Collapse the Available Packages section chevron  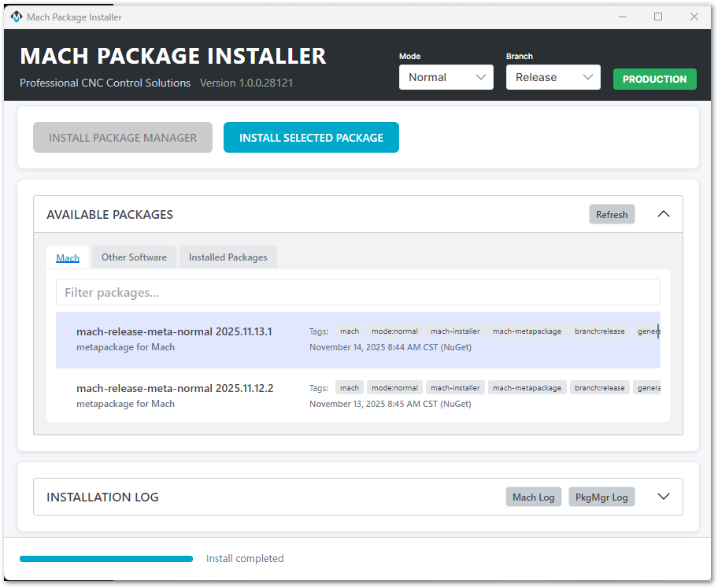(x=663, y=214)
